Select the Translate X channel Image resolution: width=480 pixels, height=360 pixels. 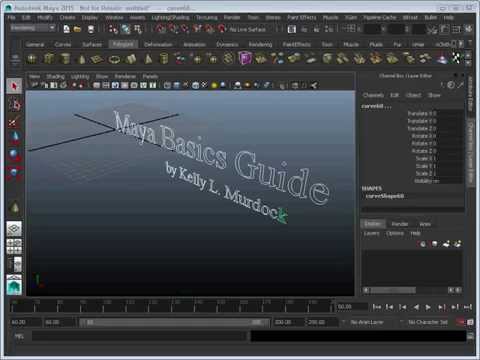[x=421, y=114]
